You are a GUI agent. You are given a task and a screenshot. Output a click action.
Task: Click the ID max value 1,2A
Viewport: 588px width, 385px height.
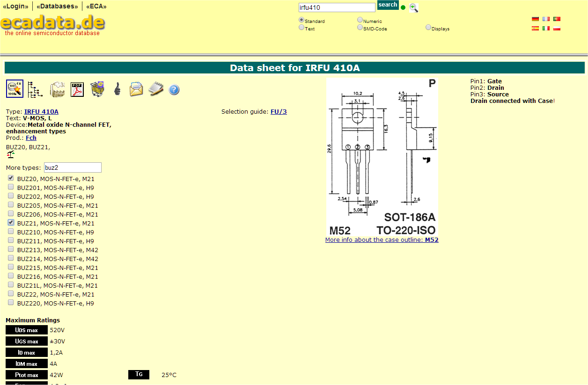pos(56,353)
